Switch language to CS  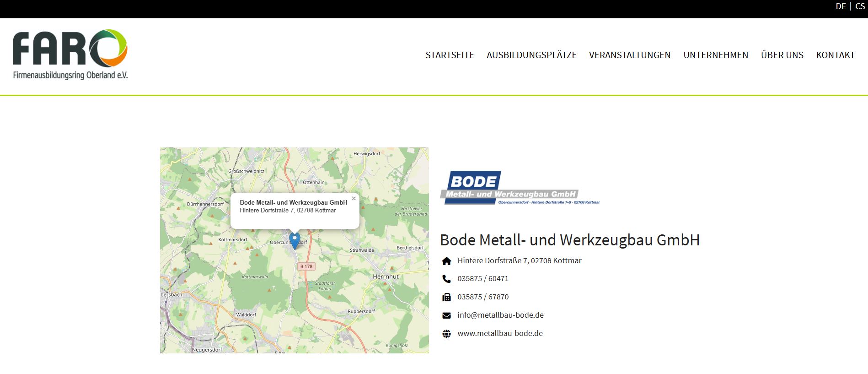pyautogui.click(x=860, y=6)
